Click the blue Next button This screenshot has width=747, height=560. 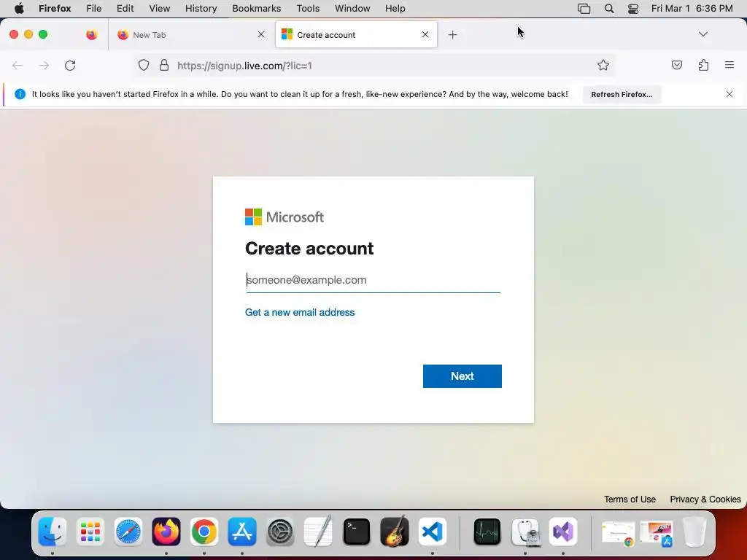point(462,376)
